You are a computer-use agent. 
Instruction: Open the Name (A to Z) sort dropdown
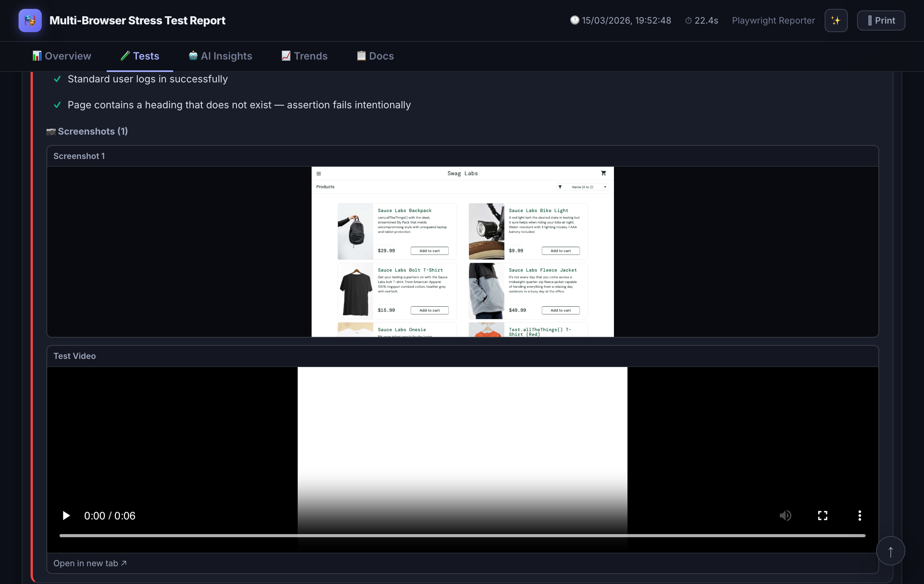click(x=582, y=187)
